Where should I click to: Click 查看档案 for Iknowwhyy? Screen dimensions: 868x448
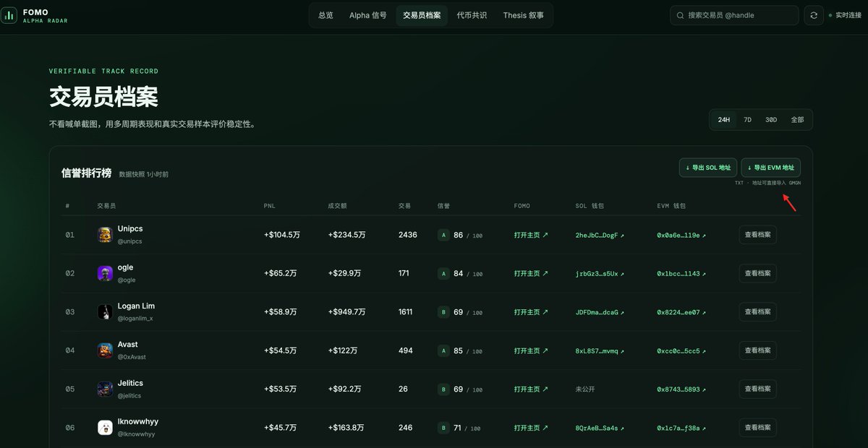[x=757, y=428]
